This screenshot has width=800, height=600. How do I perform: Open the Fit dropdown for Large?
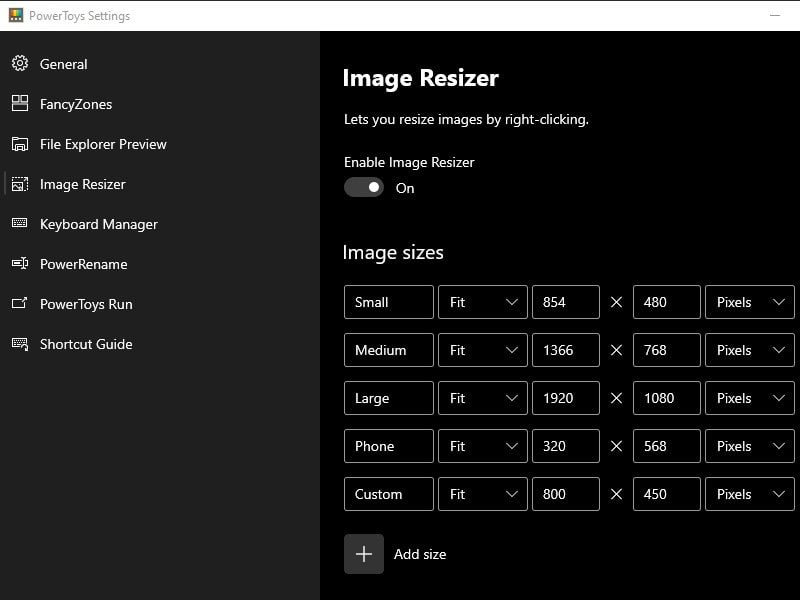click(x=483, y=398)
